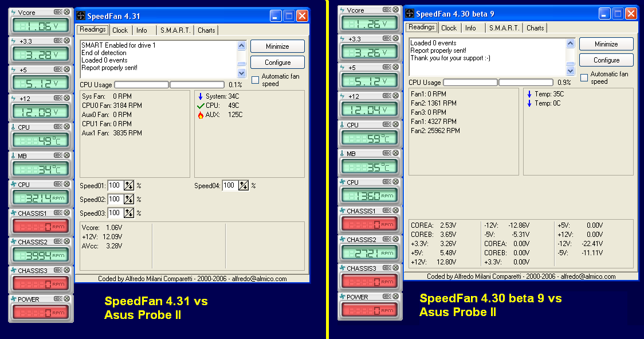
Task: Close the +3.3 monitor beside SpeedFan 4.30 beta
Action: 396,38
